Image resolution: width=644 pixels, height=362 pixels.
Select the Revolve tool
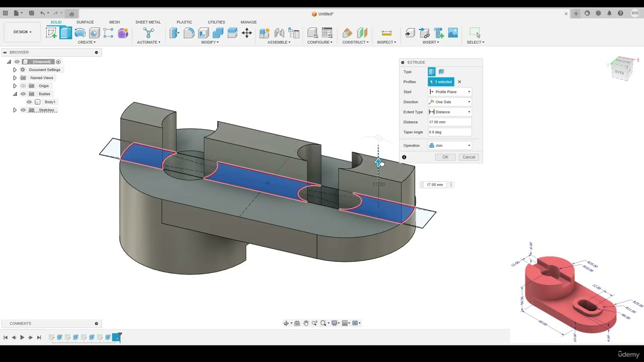coord(80,33)
